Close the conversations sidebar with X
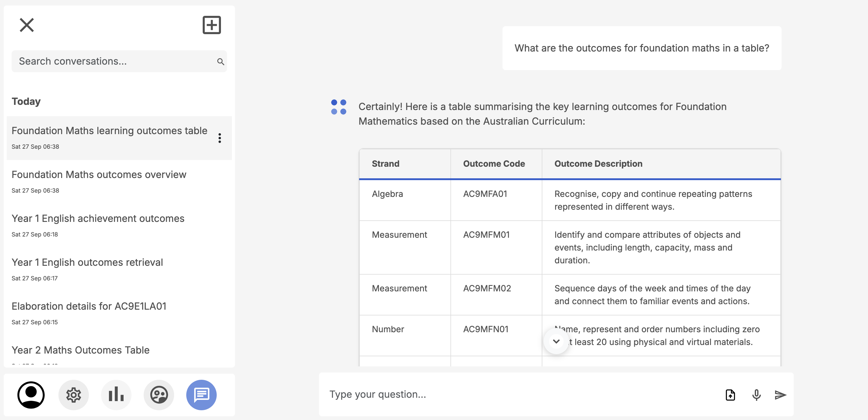The width and height of the screenshot is (868, 420). (26, 25)
